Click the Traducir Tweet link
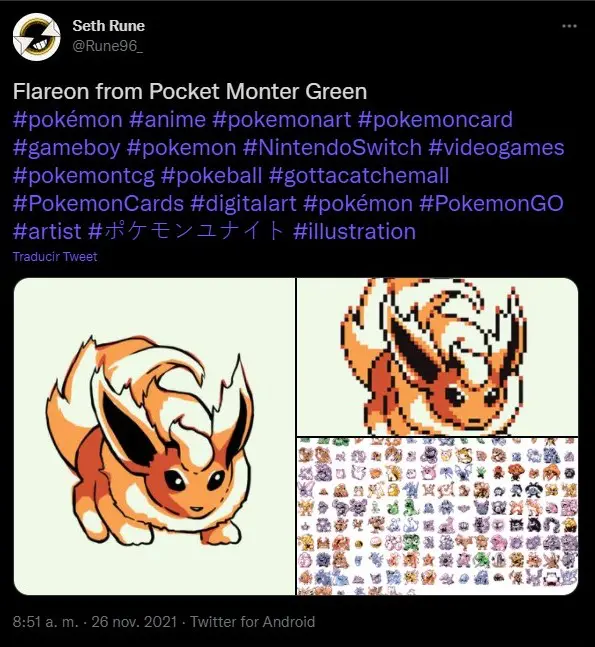The image size is (595, 647). point(55,257)
